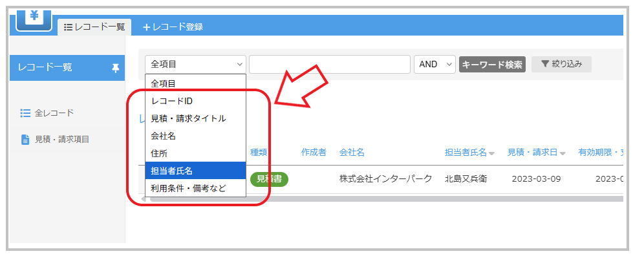The image size is (644, 269).
Task: Open the AND operator dropdown
Action: pos(435,64)
